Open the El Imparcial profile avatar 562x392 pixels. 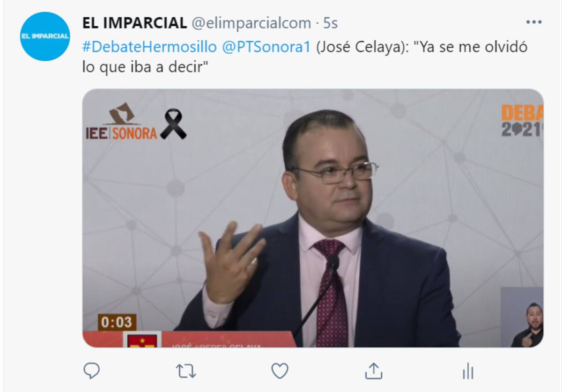[45, 36]
